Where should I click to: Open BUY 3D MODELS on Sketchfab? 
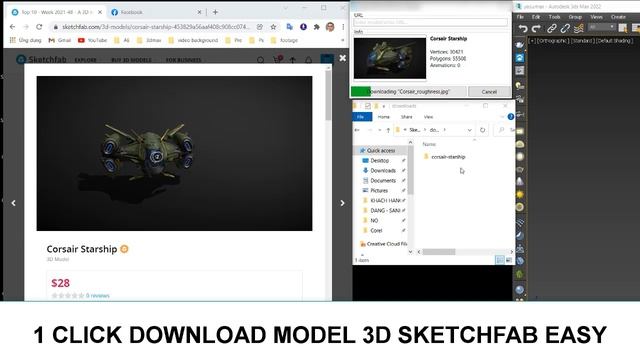click(131, 60)
